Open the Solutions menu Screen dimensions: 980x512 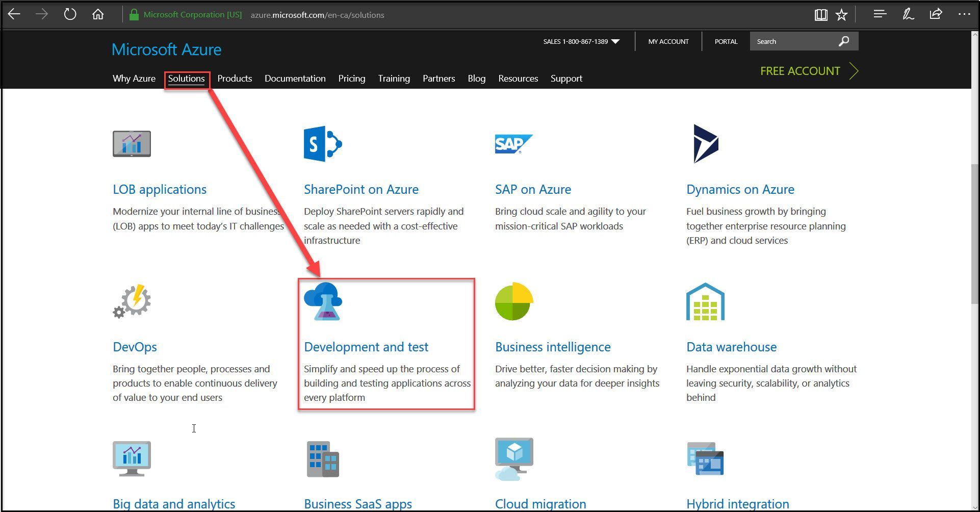(x=186, y=79)
